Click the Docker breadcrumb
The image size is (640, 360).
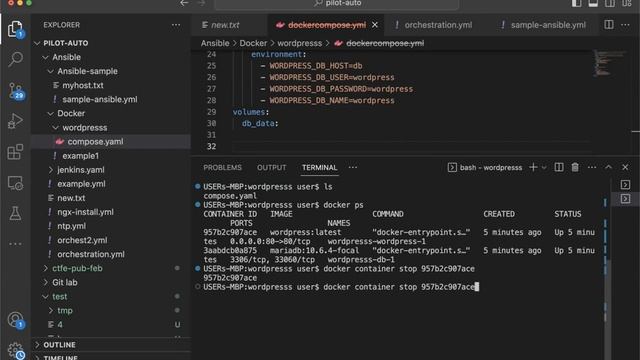(253, 43)
